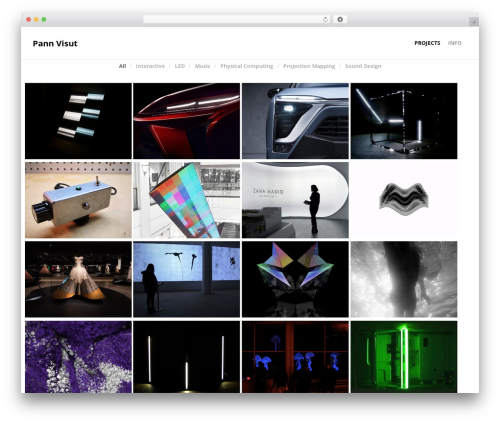Open the wavy black shape project thumbnail
This screenshot has height=423, width=500.
pos(404,200)
